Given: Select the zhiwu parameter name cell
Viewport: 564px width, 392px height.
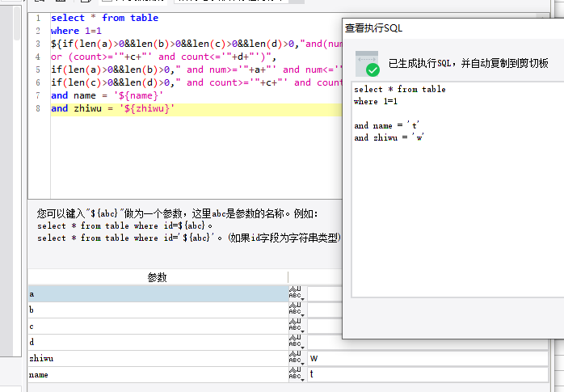Looking at the screenshot, I should coord(158,359).
